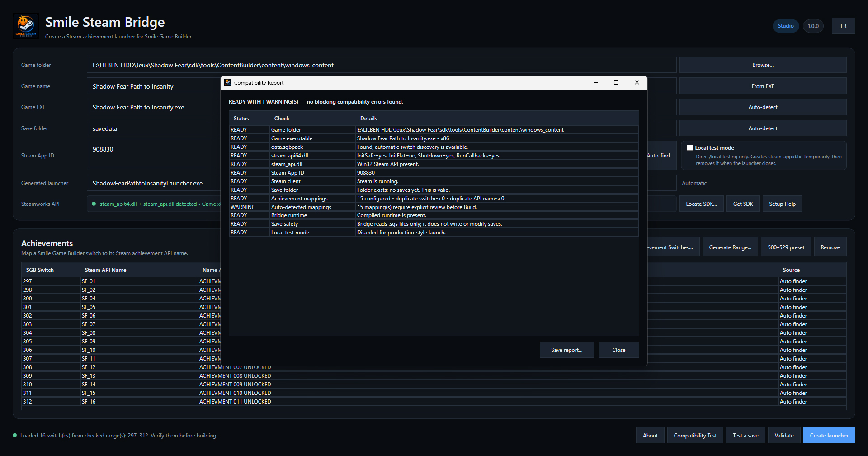The image size is (868, 456).
Task: Click the Test a save button
Action: [746, 435]
